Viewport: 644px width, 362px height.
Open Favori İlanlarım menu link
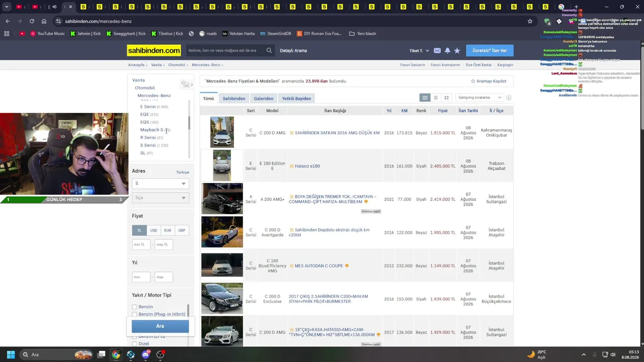pyautogui.click(x=413, y=65)
